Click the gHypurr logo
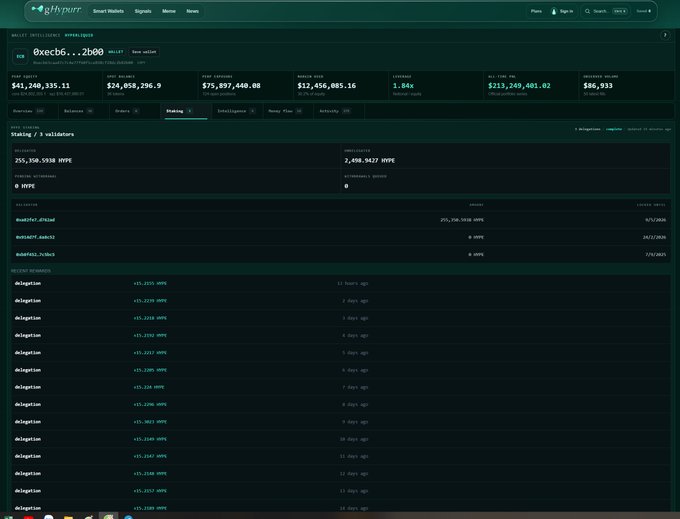Viewport: 680px width, 519px height. click(56, 10)
